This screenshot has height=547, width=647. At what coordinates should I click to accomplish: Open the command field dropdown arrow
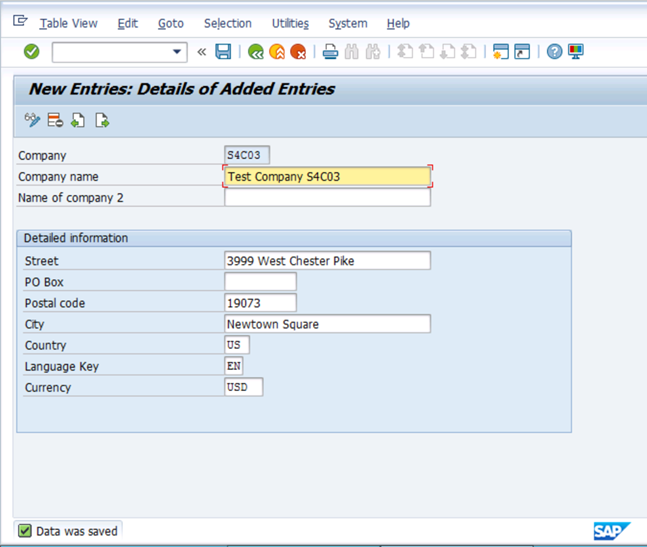pyautogui.click(x=177, y=52)
